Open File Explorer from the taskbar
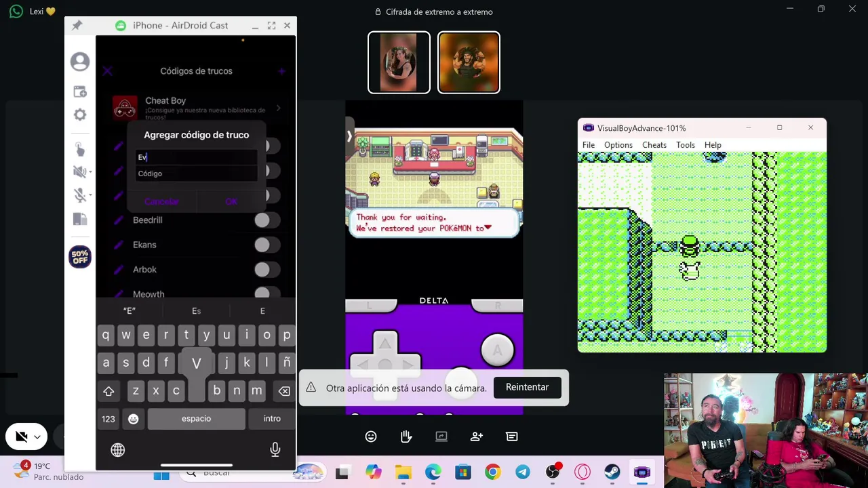The height and width of the screenshot is (488, 868). tap(403, 472)
